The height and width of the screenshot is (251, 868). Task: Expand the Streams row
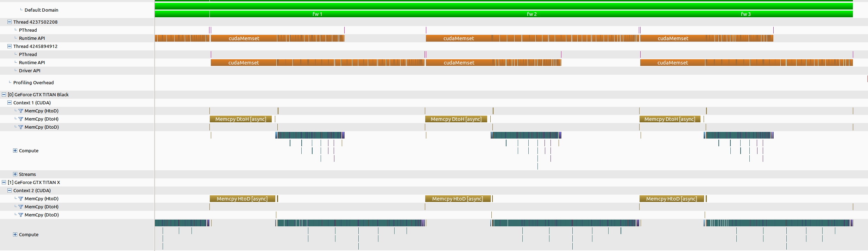pyautogui.click(x=15, y=174)
